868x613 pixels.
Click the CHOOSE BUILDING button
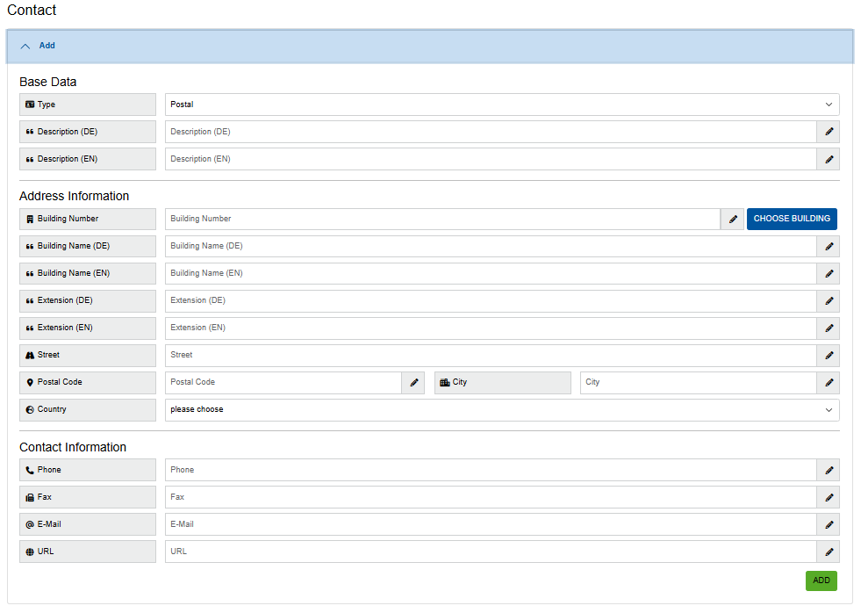(791, 219)
